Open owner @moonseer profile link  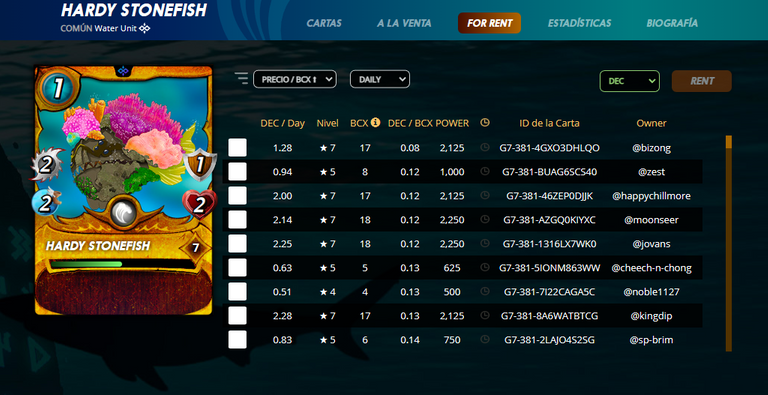coord(651,220)
